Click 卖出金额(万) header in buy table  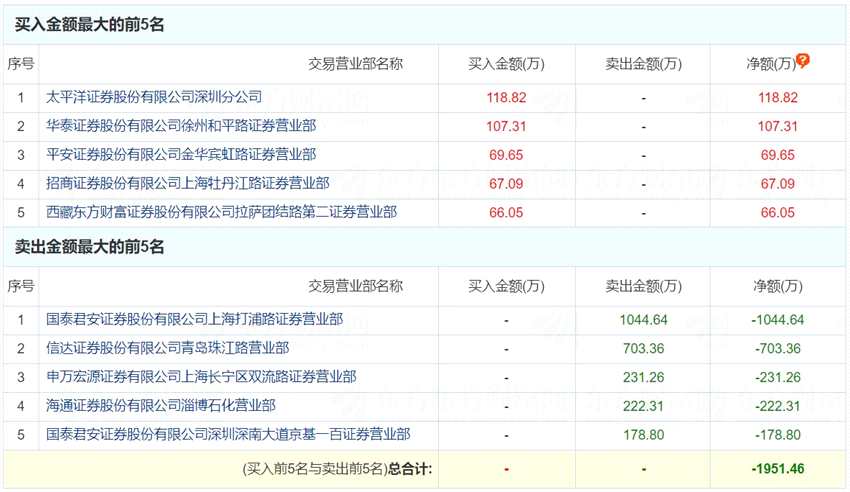(x=643, y=64)
